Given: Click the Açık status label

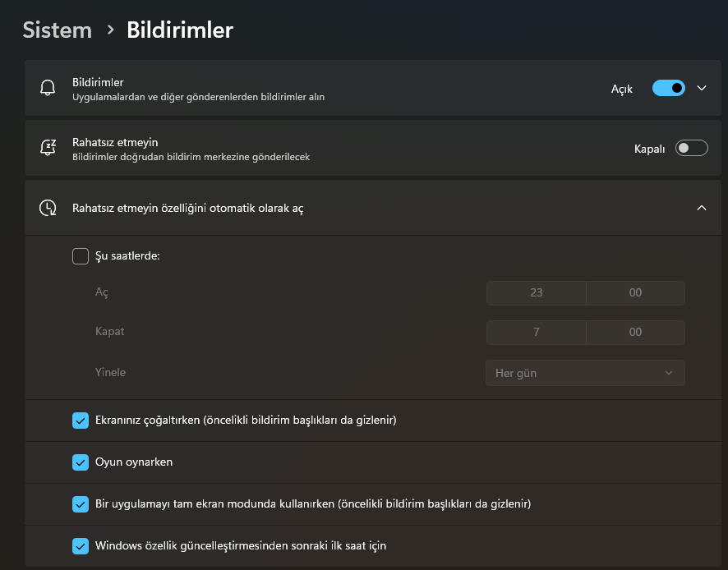Looking at the screenshot, I should (x=622, y=88).
